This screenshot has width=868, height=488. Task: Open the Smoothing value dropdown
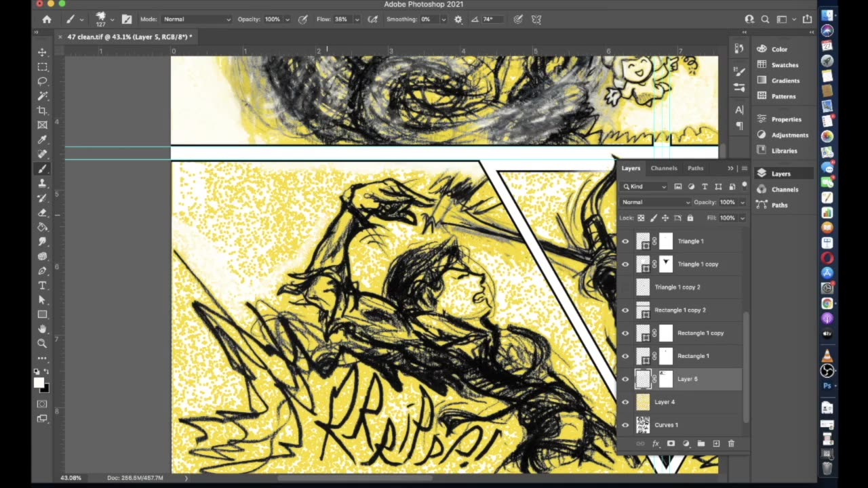click(443, 19)
